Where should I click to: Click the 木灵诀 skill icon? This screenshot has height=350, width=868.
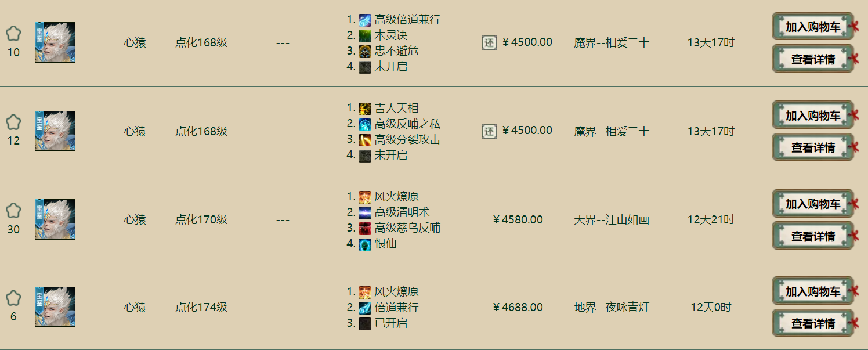tap(364, 35)
